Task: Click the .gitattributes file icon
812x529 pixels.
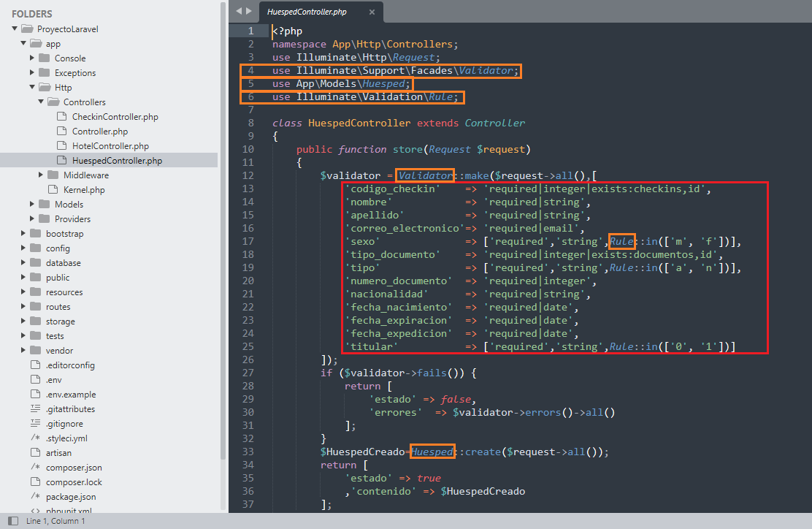Action: point(35,409)
